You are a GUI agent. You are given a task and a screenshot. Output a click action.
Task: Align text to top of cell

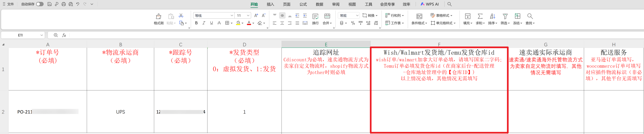coord(274,15)
